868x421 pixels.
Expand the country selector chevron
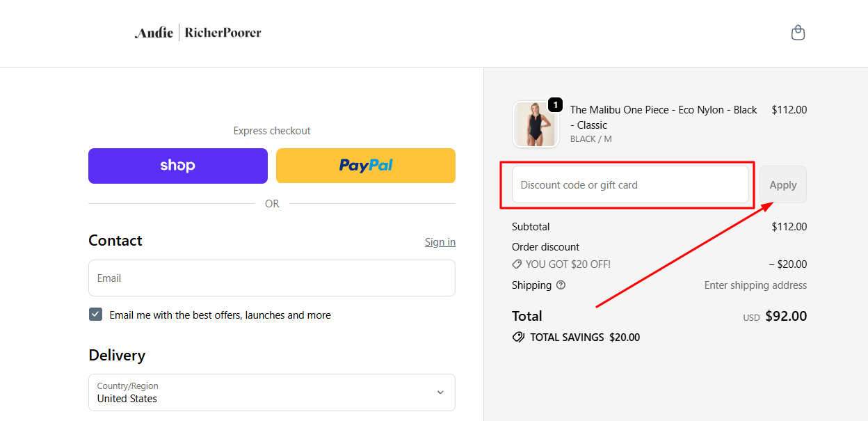[440, 392]
